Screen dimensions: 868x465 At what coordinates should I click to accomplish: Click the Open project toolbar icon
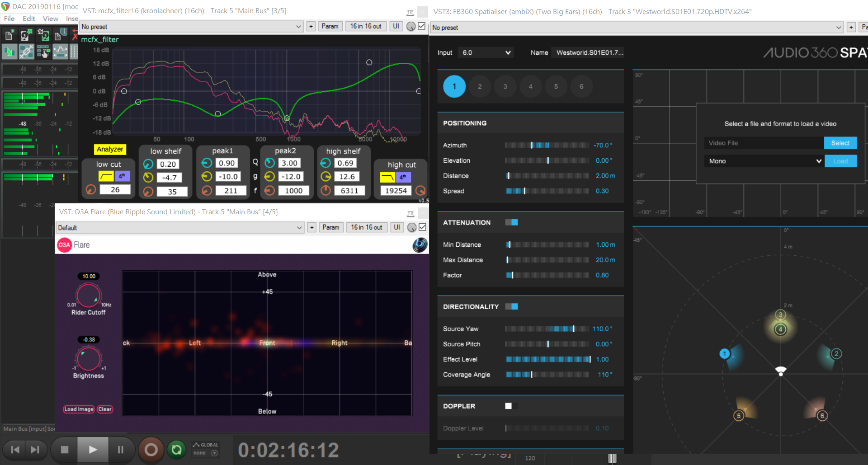26,35
